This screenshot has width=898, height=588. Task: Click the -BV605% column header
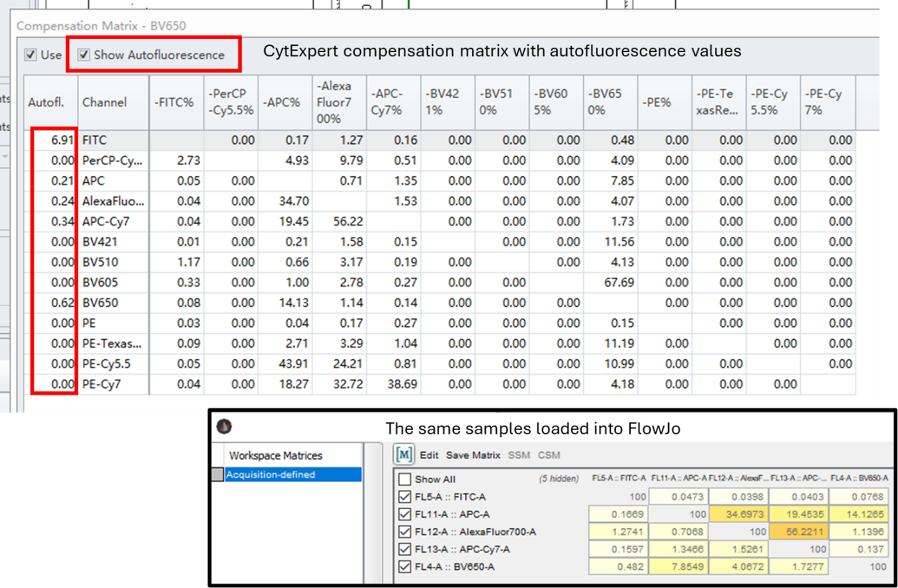click(x=557, y=102)
